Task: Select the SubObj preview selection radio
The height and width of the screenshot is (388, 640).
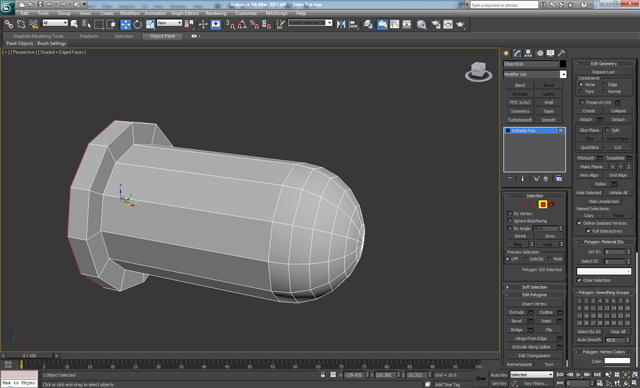Action: click(x=526, y=259)
